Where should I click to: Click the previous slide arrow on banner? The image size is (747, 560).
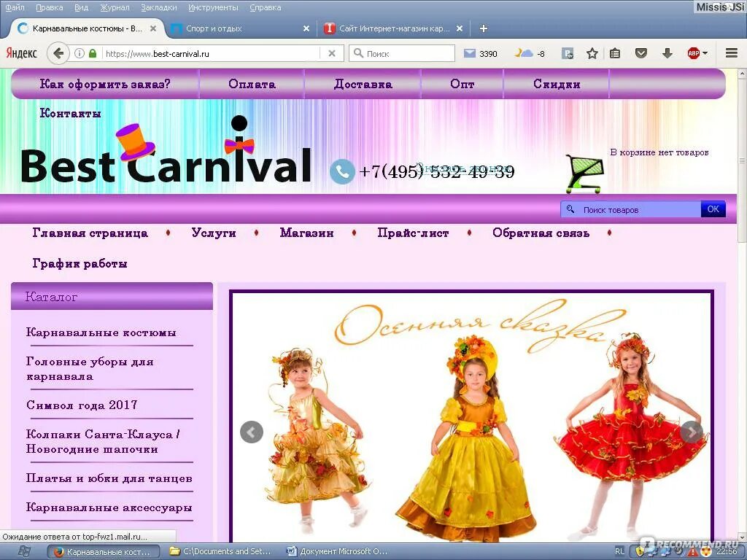pyautogui.click(x=252, y=432)
